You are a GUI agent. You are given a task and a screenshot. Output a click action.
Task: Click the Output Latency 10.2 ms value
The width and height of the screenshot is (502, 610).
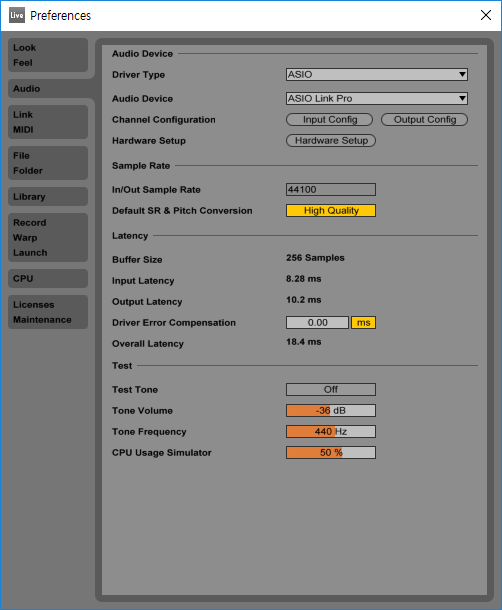(x=304, y=300)
